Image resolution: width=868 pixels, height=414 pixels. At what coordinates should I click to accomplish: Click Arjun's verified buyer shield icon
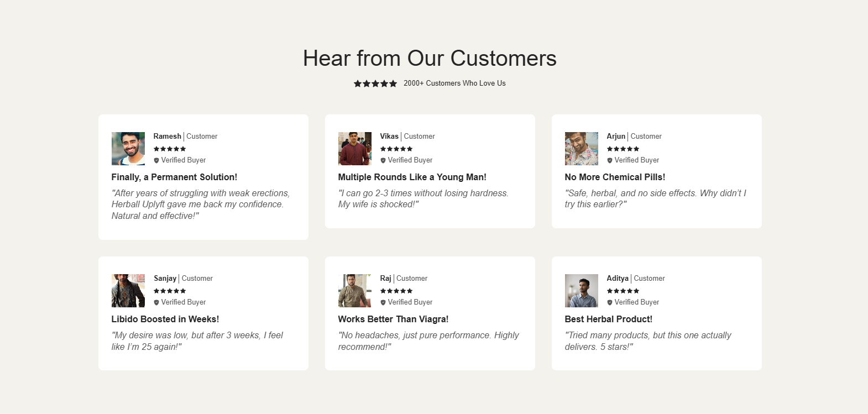click(x=610, y=160)
